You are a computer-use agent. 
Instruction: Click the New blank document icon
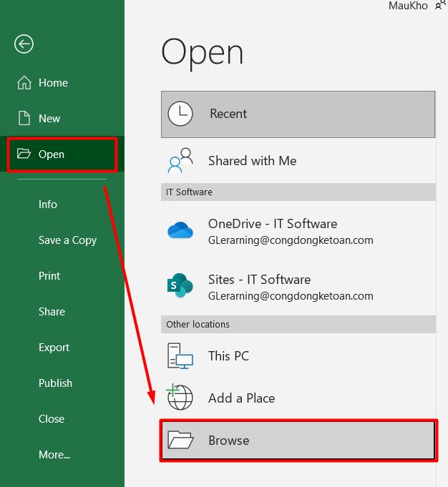point(24,118)
